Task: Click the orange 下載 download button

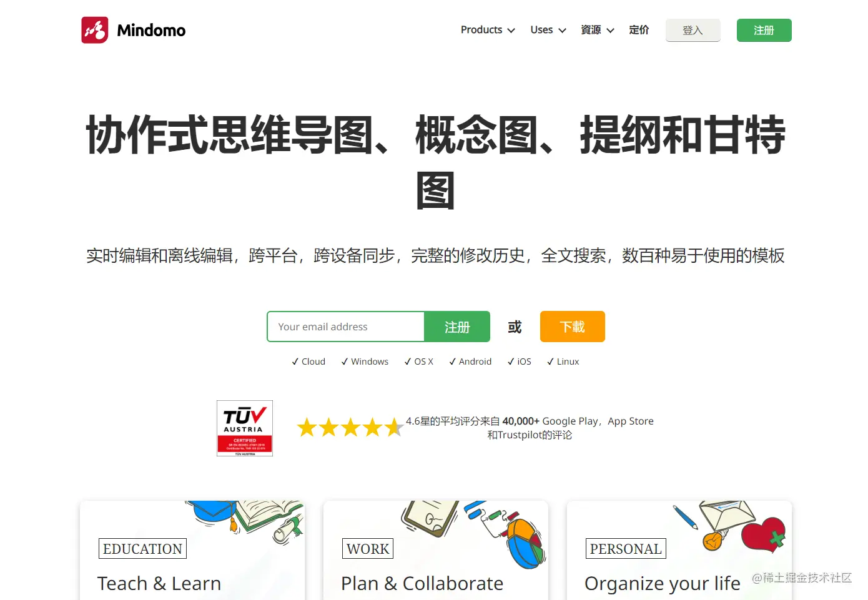Action: point(573,327)
